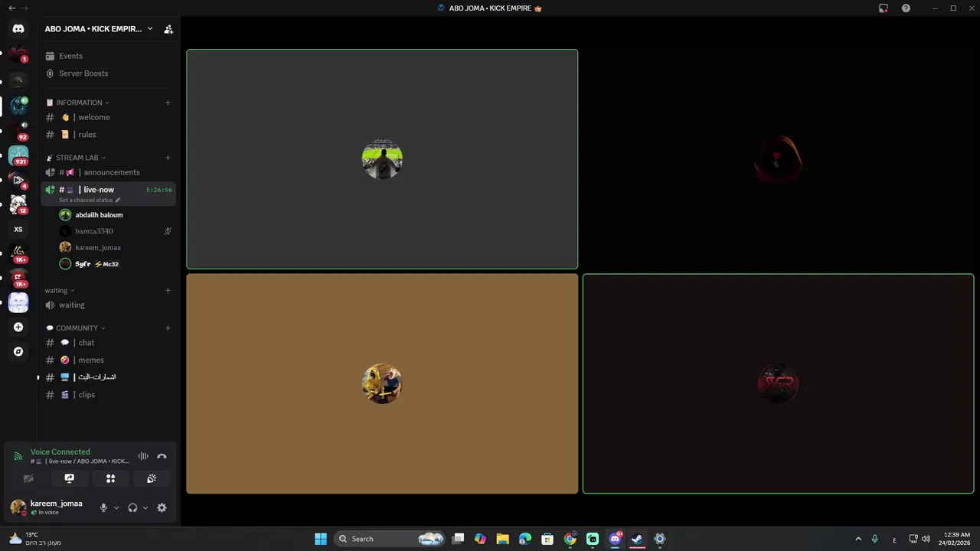Viewport: 980px width, 551px height.
Task: Create channel in INFORMATION category
Action: tap(168, 103)
